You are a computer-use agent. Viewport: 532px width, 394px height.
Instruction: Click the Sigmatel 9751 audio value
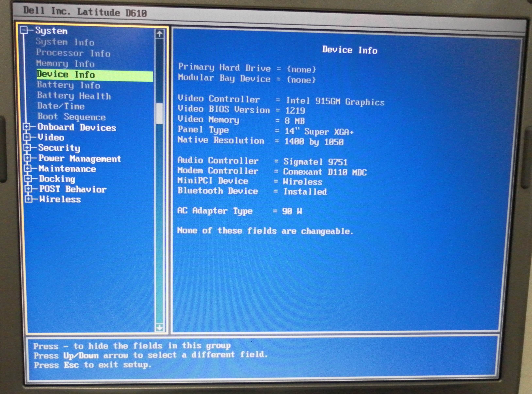(x=315, y=162)
